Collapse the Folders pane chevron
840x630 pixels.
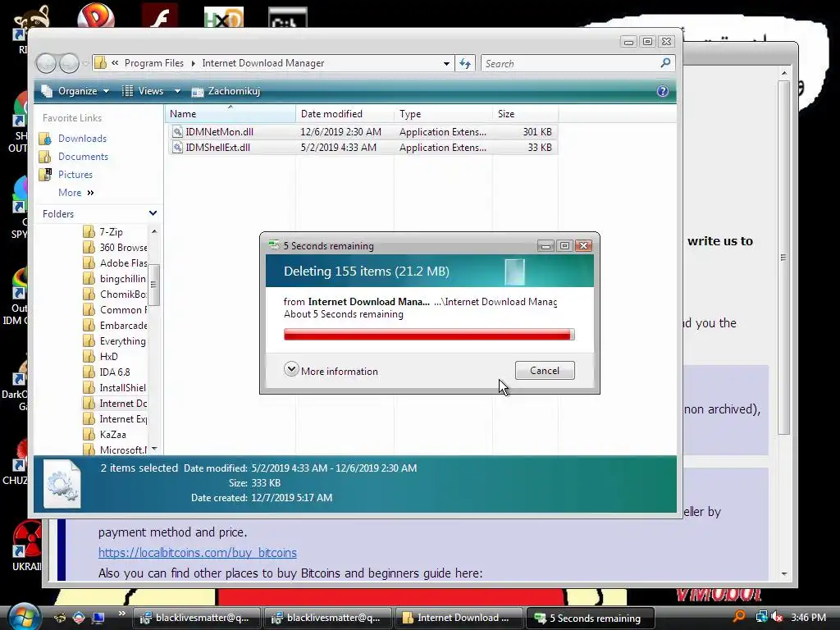coord(153,213)
